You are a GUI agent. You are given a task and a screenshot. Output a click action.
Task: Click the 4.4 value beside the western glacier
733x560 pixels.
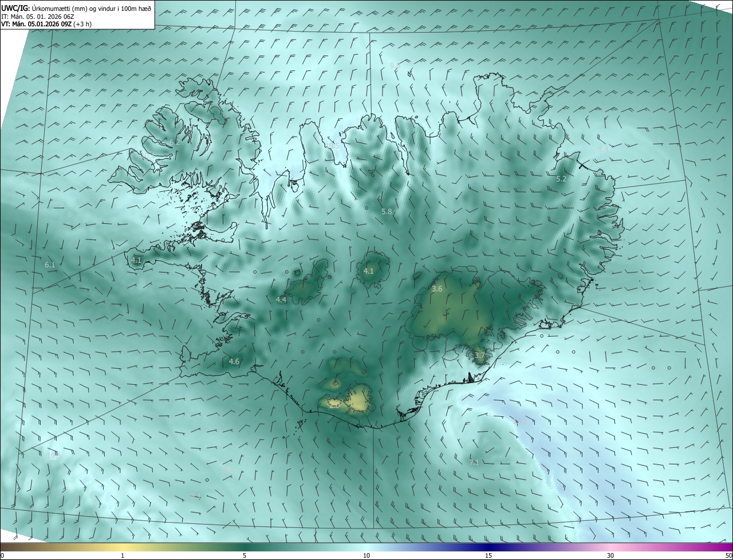pos(281,299)
